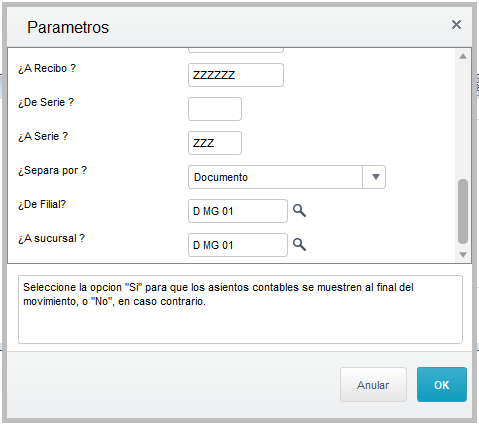Image resolution: width=479 pixels, height=425 pixels.
Task: Focus the A Serie field containing ZZZ
Action: [x=215, y=143]
